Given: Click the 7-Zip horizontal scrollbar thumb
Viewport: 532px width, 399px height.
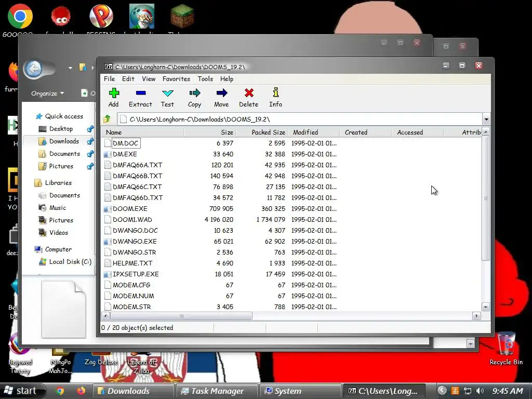Looking at the screenshot, I should point(181,316).
